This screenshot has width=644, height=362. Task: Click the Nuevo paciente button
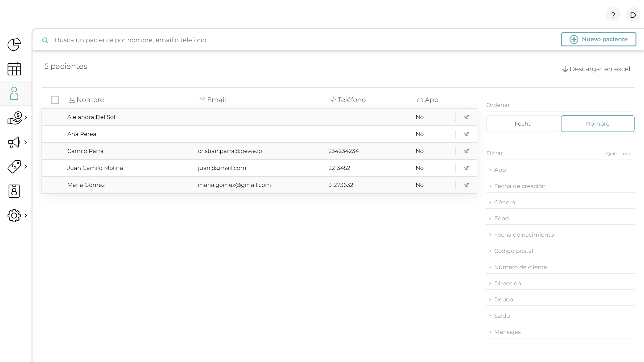pyautogui.click(x=599, y=39)
